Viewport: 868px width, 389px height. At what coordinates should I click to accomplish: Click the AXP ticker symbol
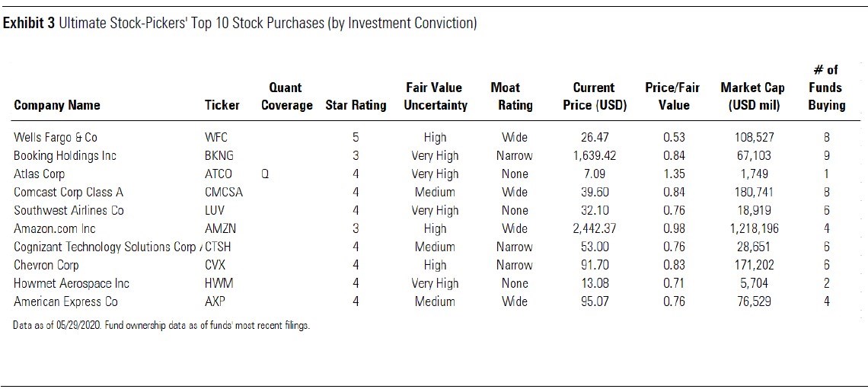(x=215, y=302)
